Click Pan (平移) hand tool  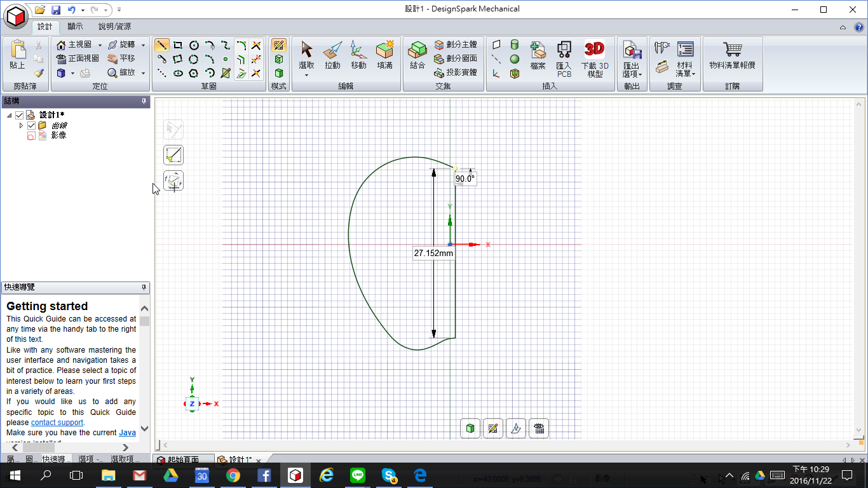point(121,58)
